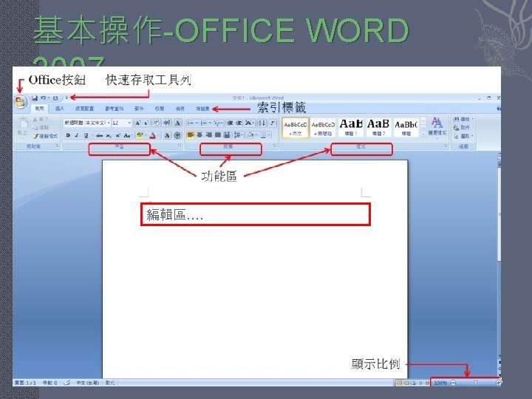
Task: Click the Asian Layout icon
Action: click(249, 123)
